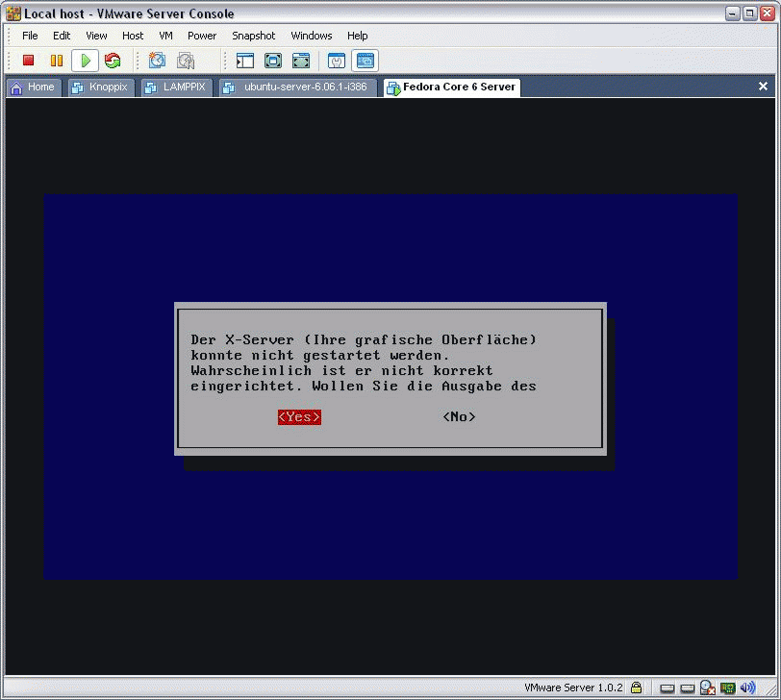The width and height of the screenshot is (781, 700).
Task: Open the Edit menu
Action: tap(62, 36)
